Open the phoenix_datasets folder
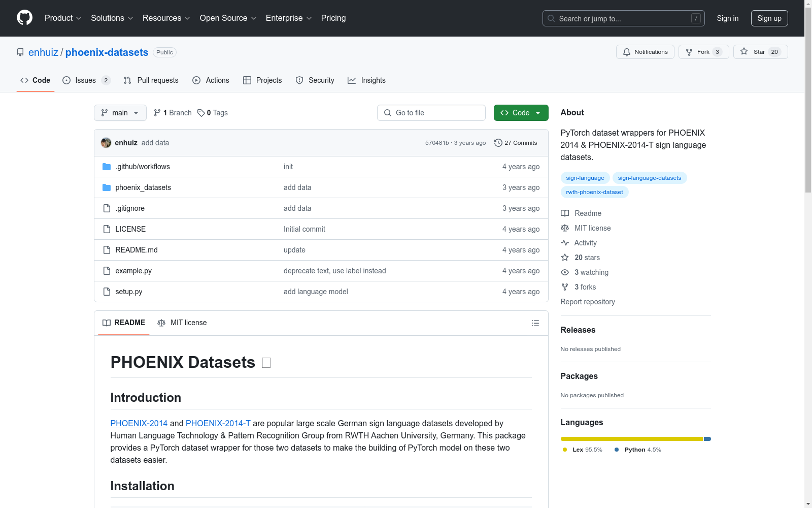 (x=143, y=187)
